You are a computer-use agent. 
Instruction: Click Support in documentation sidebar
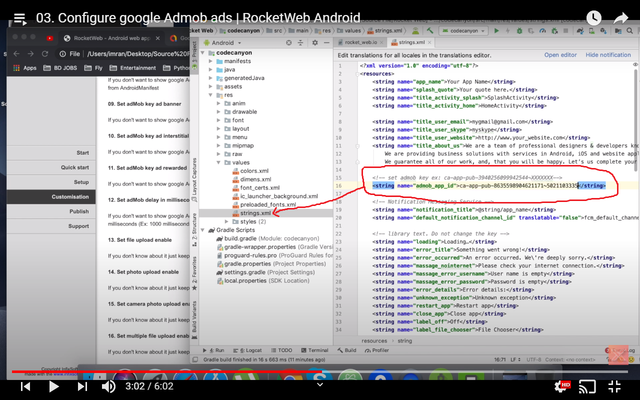click(x=51, y=226)
